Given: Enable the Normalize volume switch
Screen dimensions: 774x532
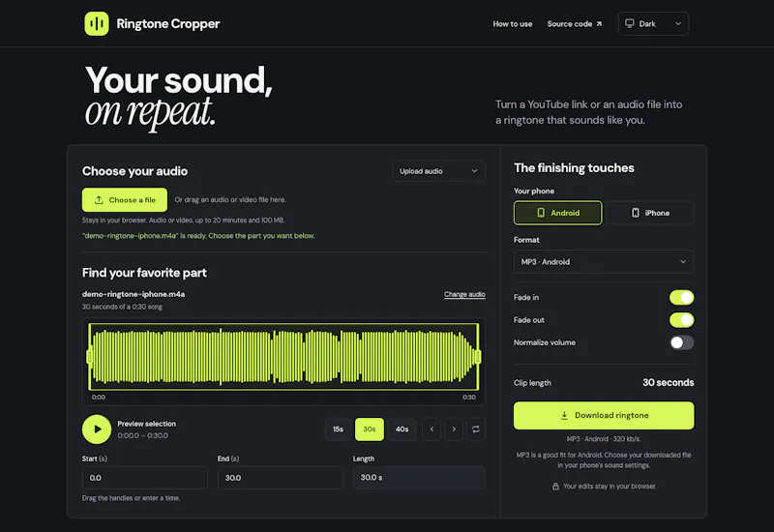Looking at the screenshot, I should point(682,342).
